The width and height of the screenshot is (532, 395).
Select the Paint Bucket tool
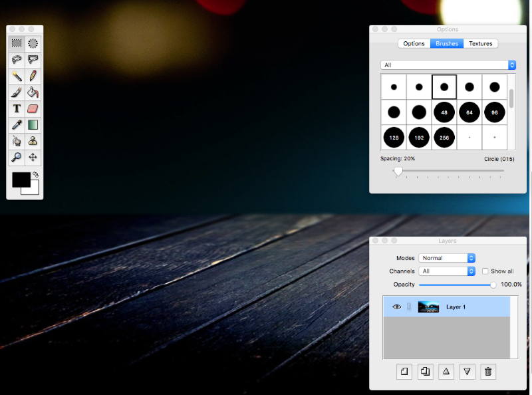pyautogui.click(x=33, y=92)
